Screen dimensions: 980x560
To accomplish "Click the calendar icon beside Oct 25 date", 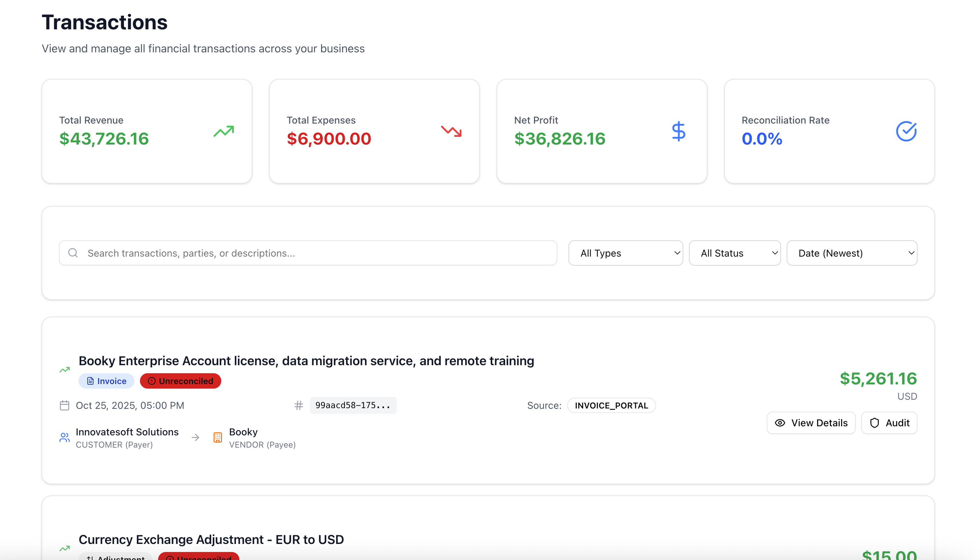I will [x=64, y=405].
